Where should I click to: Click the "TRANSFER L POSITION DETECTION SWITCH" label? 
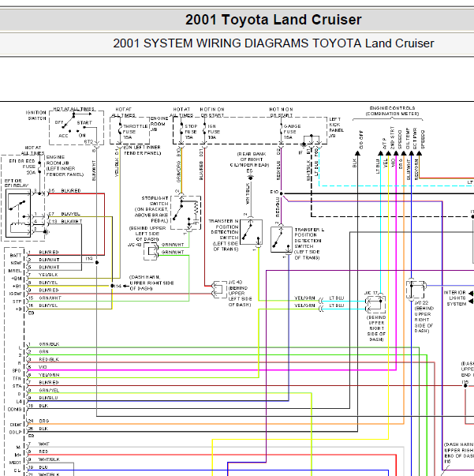308,238
